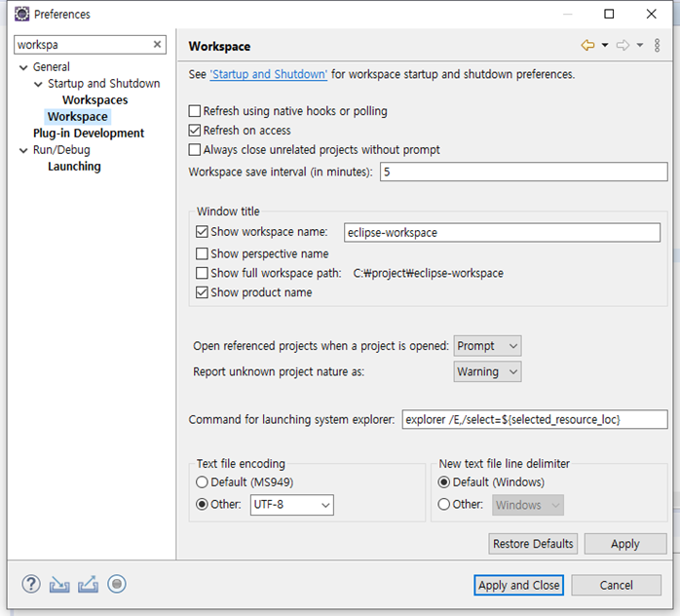680x616 pixels.
Task: Select Other text file encoding radio
Action: 202,504
